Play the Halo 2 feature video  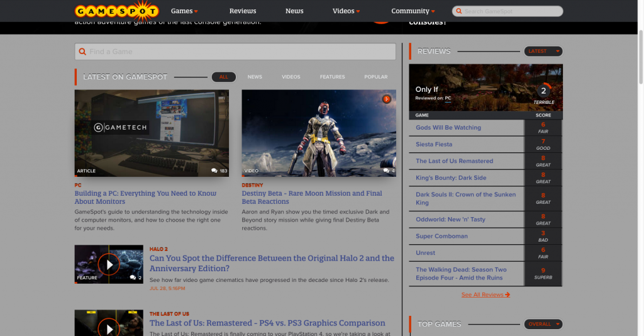point(109,264)
